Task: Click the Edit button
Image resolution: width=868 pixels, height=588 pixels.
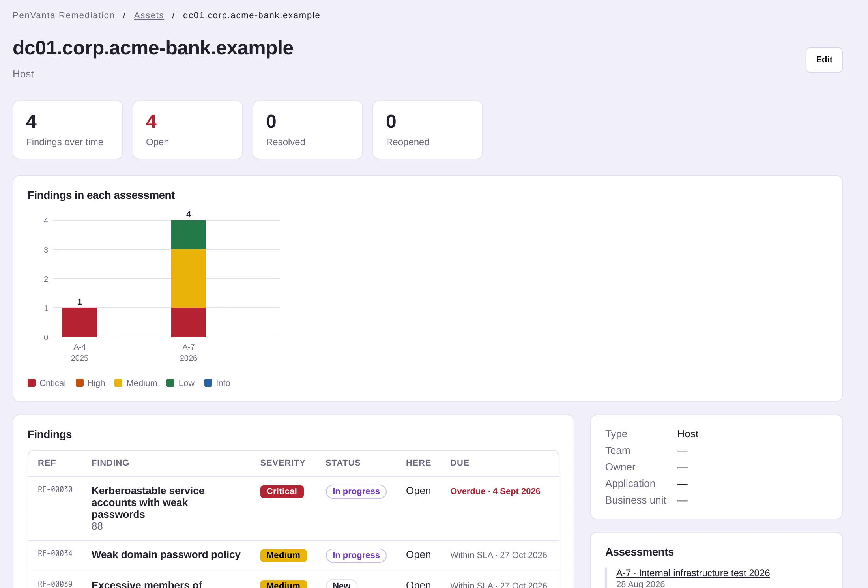Action: pyautogui.click(x=824, y=60)
